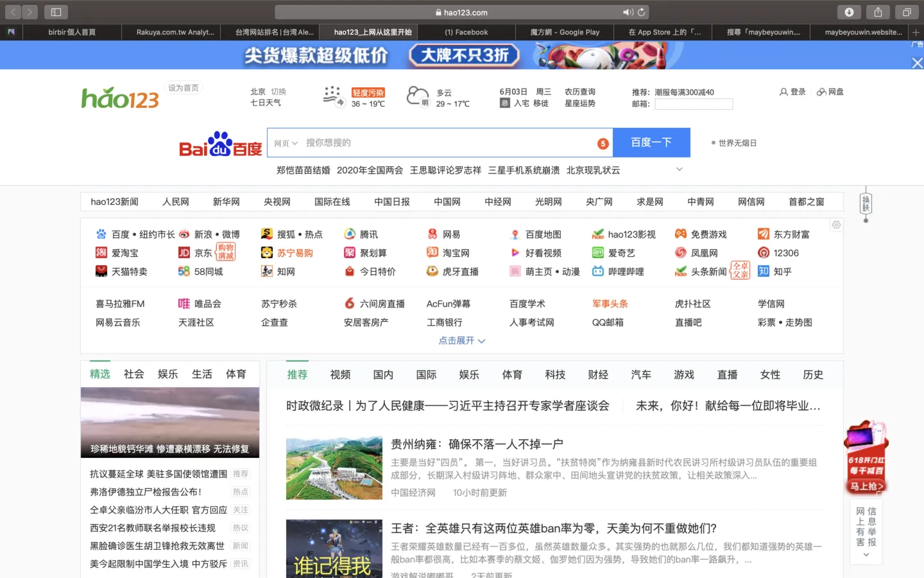Open the 网页 search type dropdown
The width and height of the screenshot is (924, 578).
pos(286,143)
